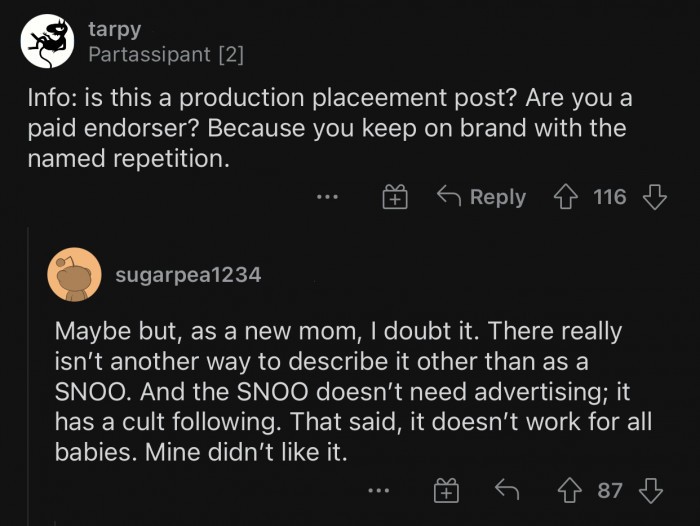The width and height of the screenshot is (700, 526).
Task: Click the 87 vote score
Action: (x=610, y=490)
